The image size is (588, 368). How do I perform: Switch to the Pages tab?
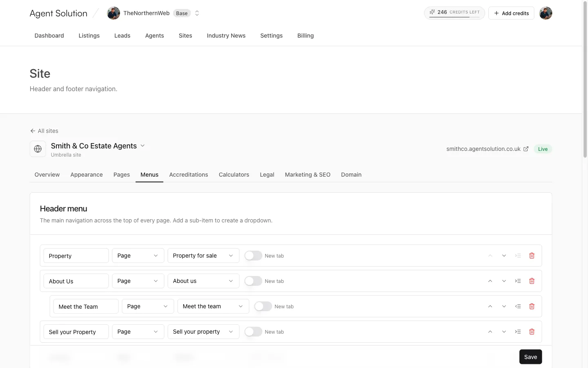click(x=122, y=175)
